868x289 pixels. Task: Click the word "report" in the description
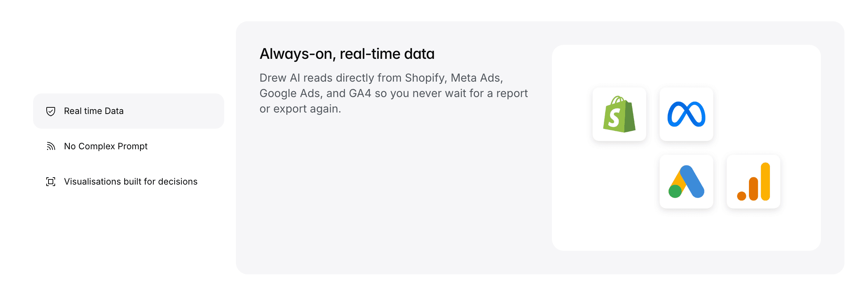(x=512, y=93)
